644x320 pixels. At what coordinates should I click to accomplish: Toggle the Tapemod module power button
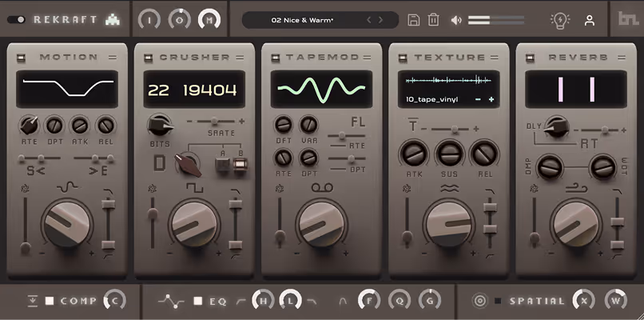click(276, 58)
